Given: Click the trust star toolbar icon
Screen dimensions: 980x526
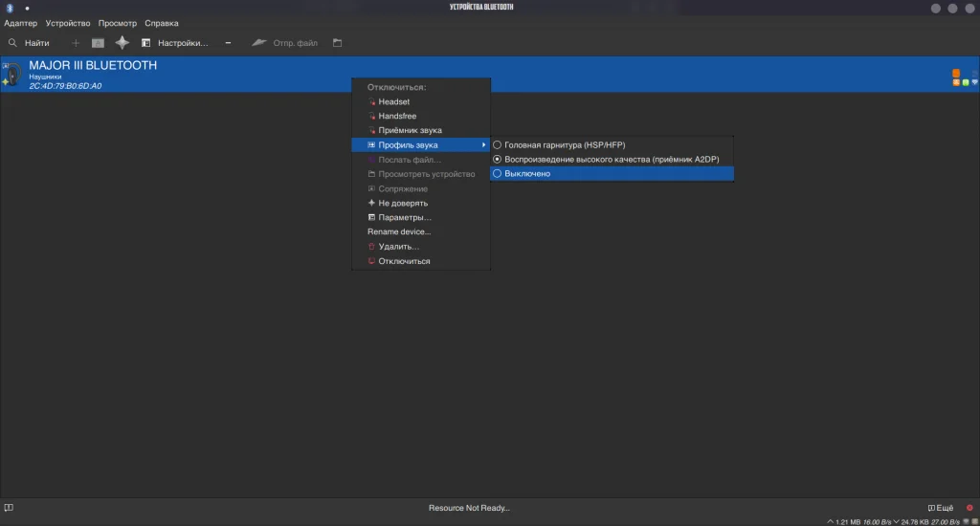Looking at the screenshot, I should [x=122, y=42].
